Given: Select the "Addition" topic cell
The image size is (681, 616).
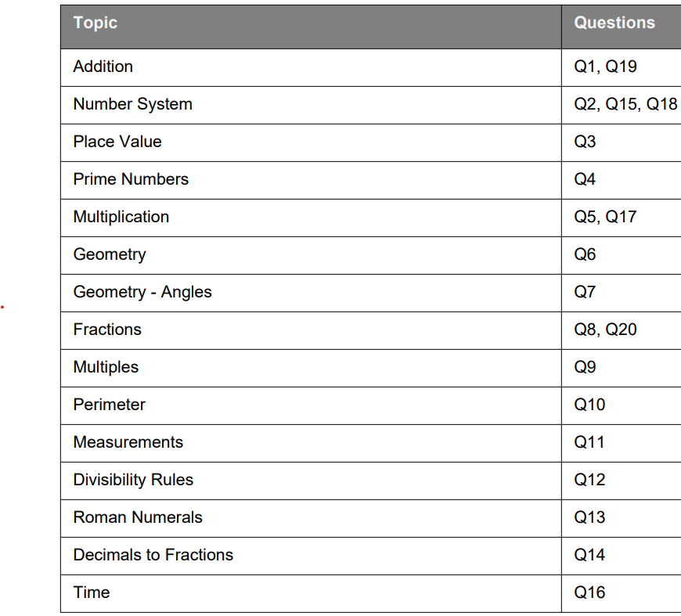Looking at the screenshot, I should (103, 67).
